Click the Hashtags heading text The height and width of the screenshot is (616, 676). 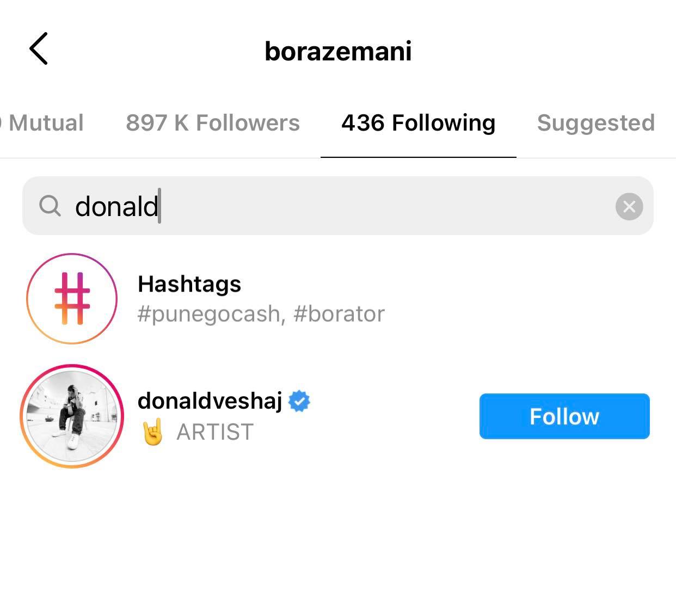189,284
